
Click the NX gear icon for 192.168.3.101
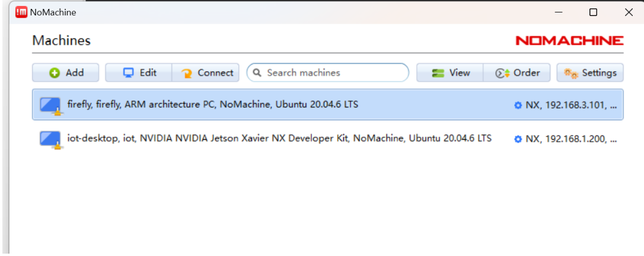coord(518,105)
